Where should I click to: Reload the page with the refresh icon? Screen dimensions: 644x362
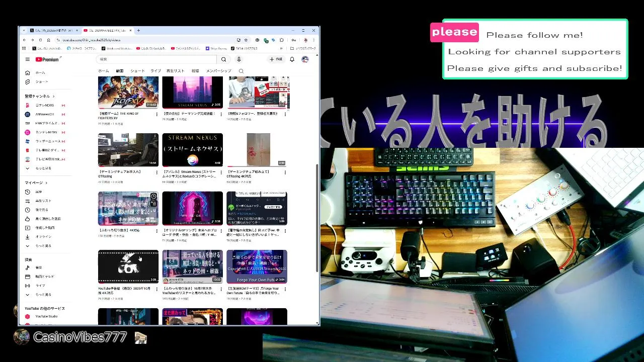pyautogui.click(x=40, y=40)
